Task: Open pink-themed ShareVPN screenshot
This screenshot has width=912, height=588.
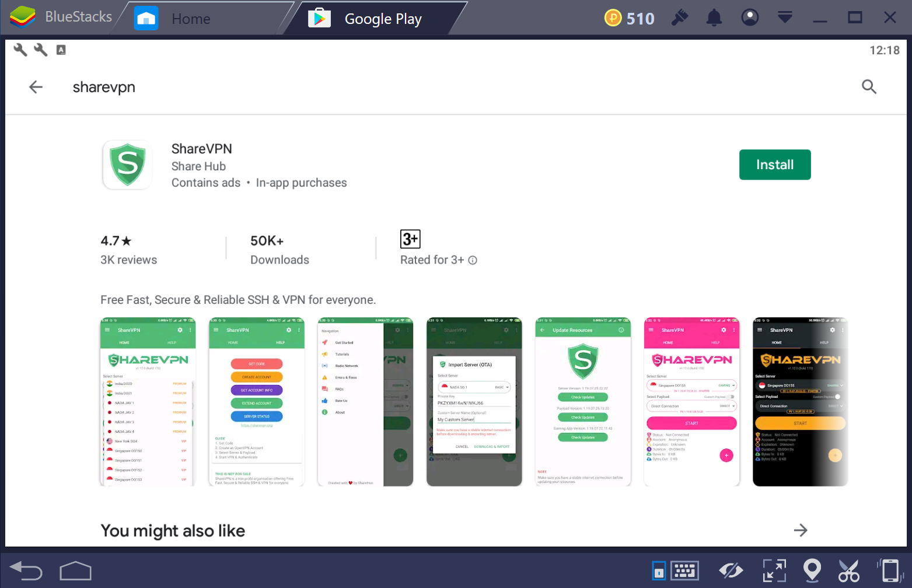Action: pyautogui.click(x=692, y=402)
